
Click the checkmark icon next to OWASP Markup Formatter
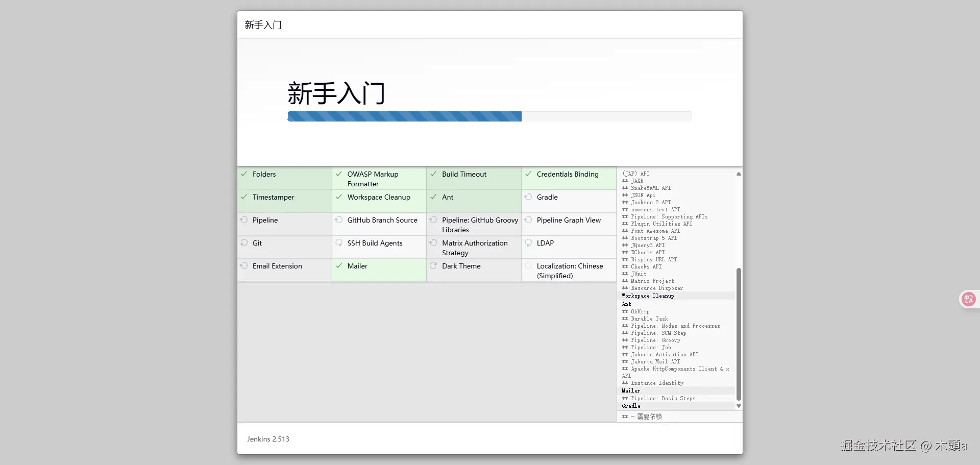coord(339,174)
